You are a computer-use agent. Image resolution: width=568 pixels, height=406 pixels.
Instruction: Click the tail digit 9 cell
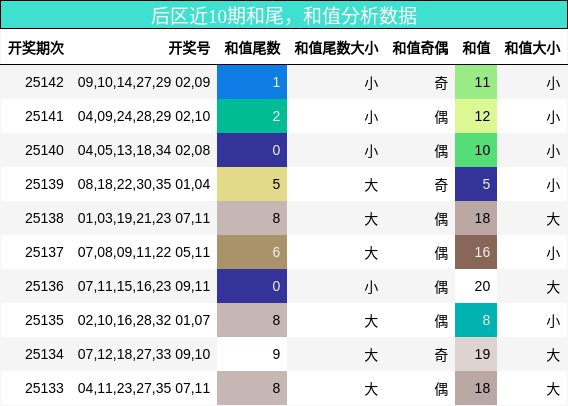[252, 354]
